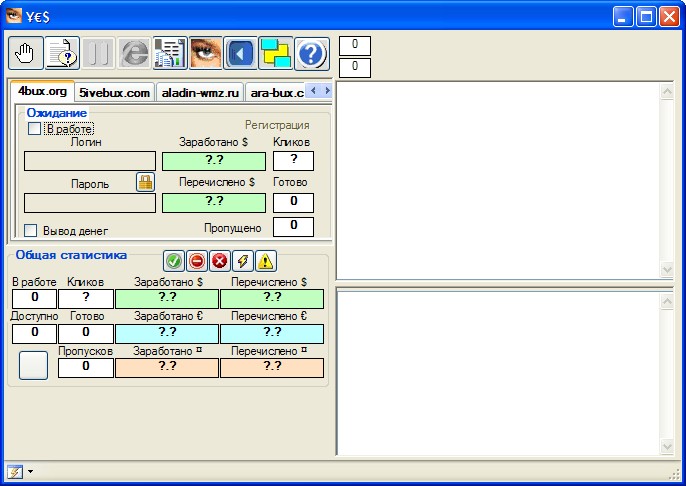Open the report sheets toolbar icon
The image size is (686, 486).
(170, 53)
